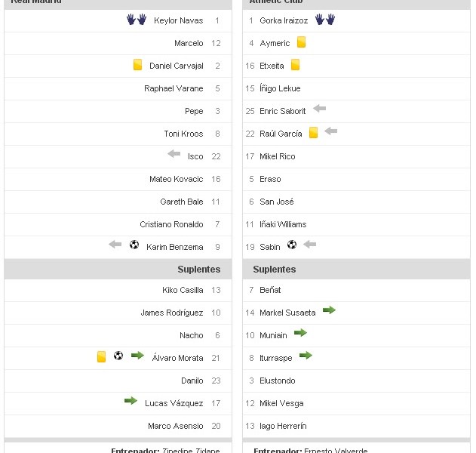Click the goal ball icon beside Karim Benzema
Image resolution: width=476 pixels, height=453 pixels.
[134, 245]
